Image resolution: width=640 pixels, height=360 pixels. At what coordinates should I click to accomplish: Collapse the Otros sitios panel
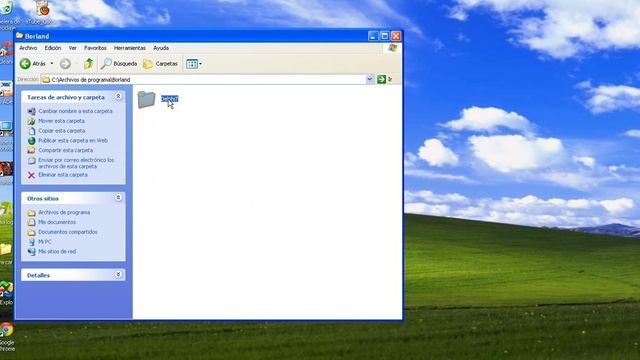[118, 198]
